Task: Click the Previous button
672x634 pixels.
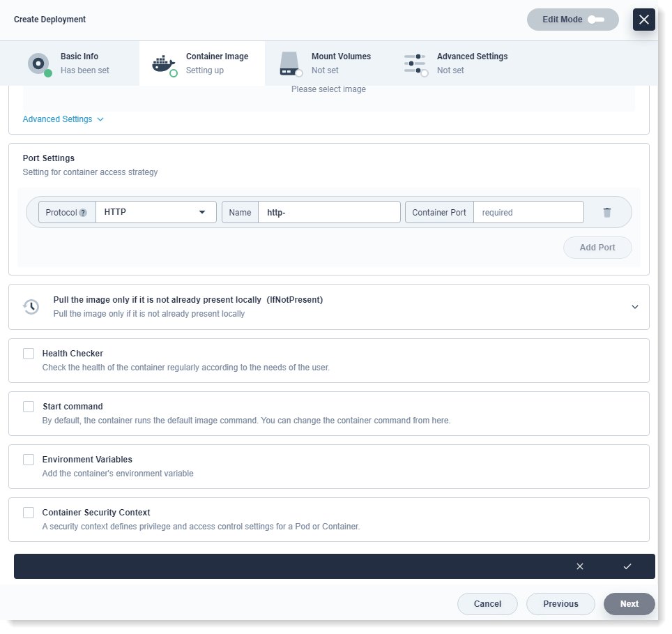Action: pyautogui.click(x=560, y=603)
